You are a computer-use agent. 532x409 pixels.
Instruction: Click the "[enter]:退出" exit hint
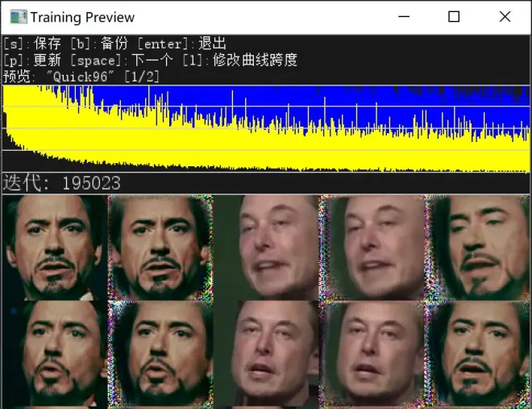pos(181,44)
